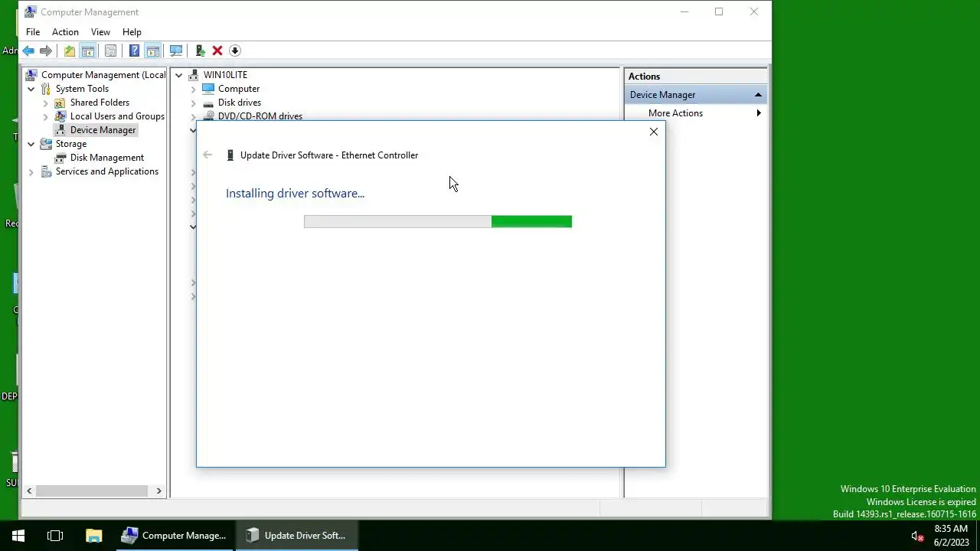
Task: Select Local Users and Groups item
Action: pos(117,116)
